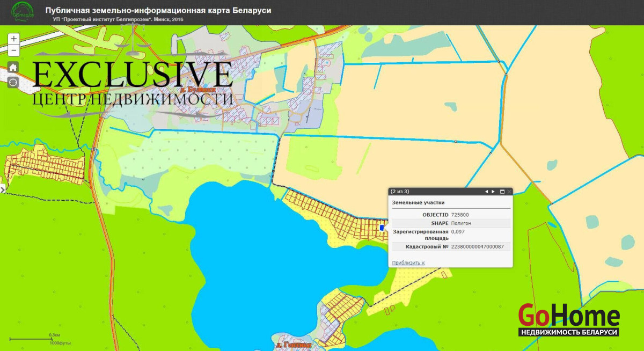The image size is (644, 351).
Task: Show next feature in popup
Action: [493, 192]
